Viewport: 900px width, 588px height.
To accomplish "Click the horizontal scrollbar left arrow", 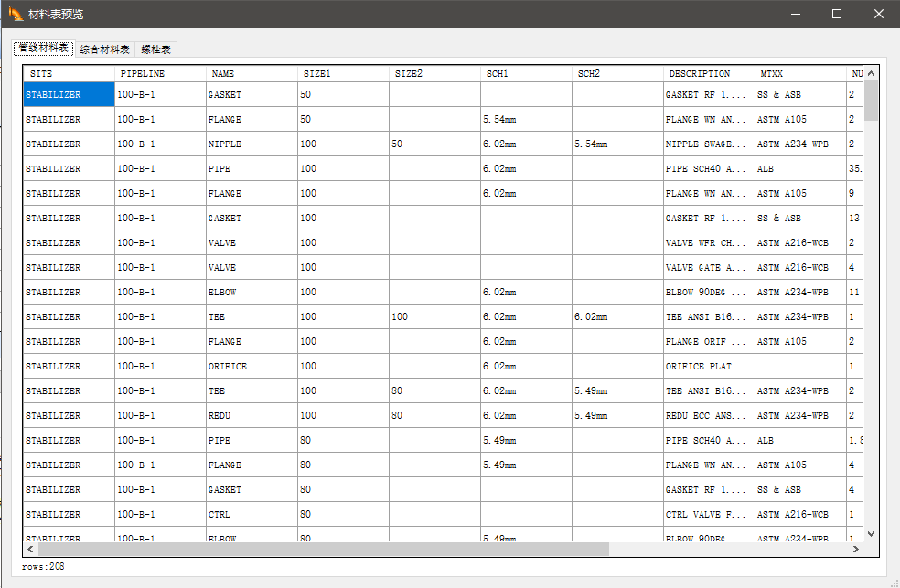I will click(28, 549).
